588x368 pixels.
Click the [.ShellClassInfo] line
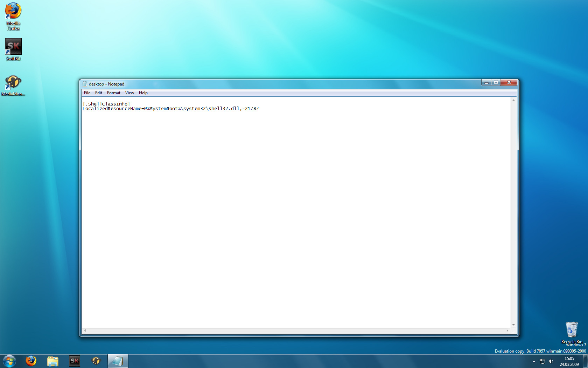pyautogui.click(x=106, y=104)
